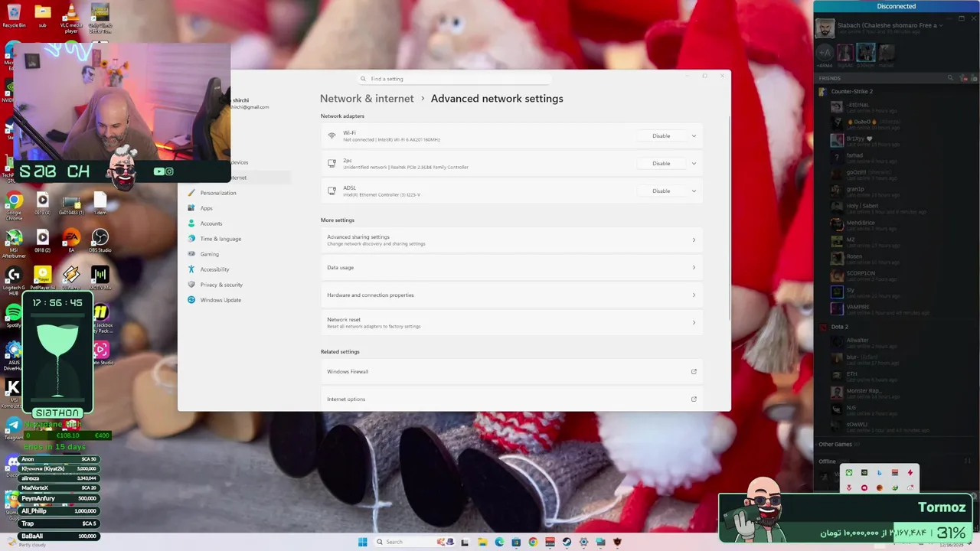Go back to Network & internet breadcrumb

[367, 99]
